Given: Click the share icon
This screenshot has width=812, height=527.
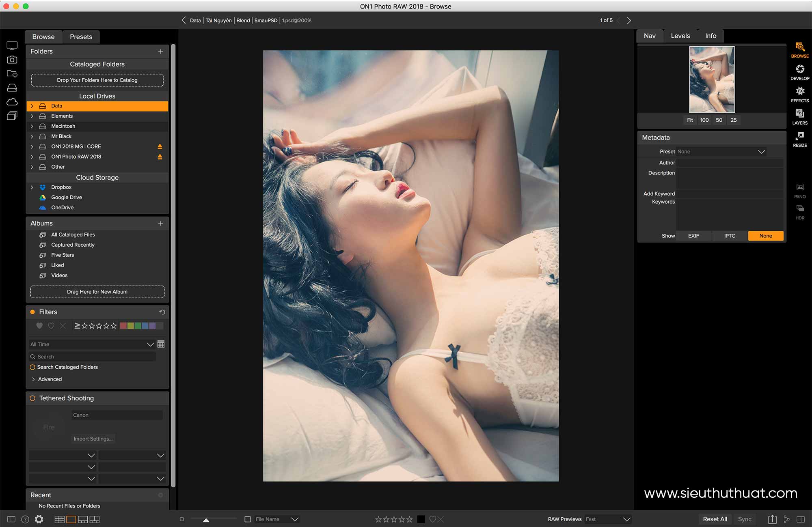Looking at the screenshot, I should [786, 519].
